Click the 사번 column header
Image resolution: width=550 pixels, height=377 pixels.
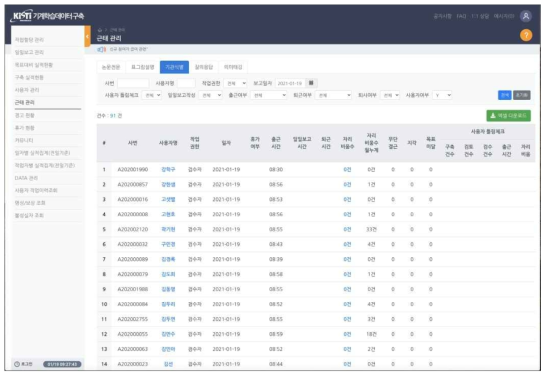click(133, 143)
